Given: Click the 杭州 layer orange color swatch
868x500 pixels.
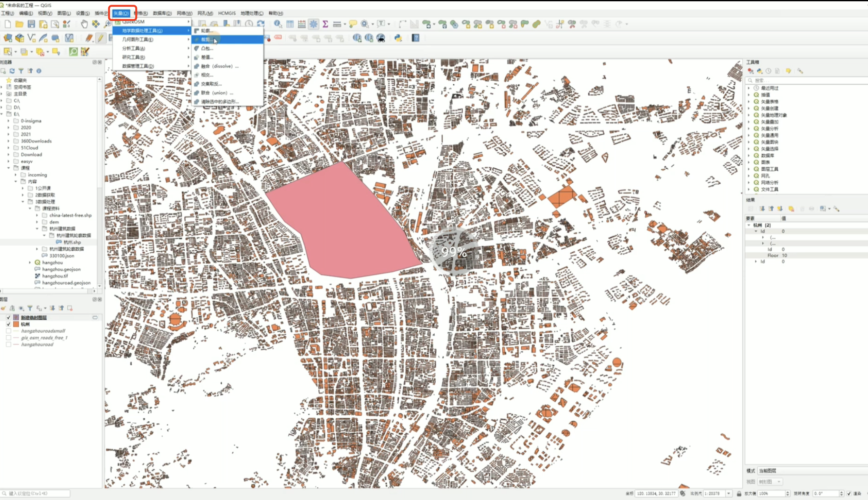Looking at the screenshot, I should point(16,324).
